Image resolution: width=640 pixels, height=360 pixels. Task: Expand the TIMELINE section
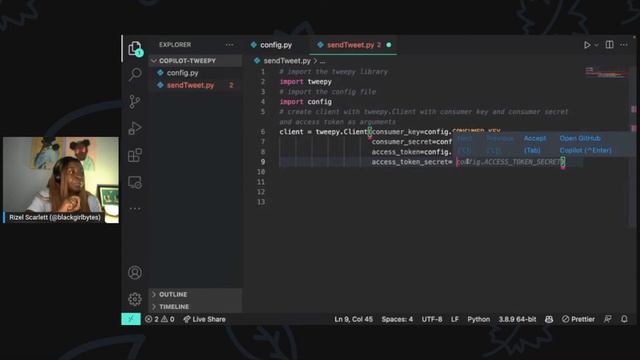[x=195, y=307]
